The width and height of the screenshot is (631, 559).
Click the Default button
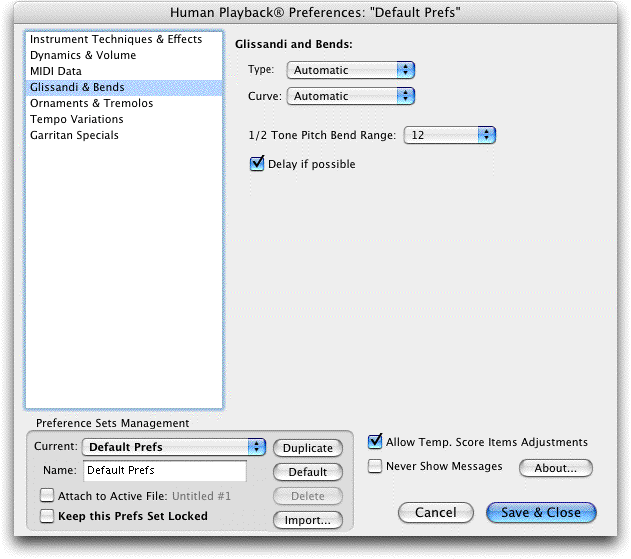(x=308, y=472)
